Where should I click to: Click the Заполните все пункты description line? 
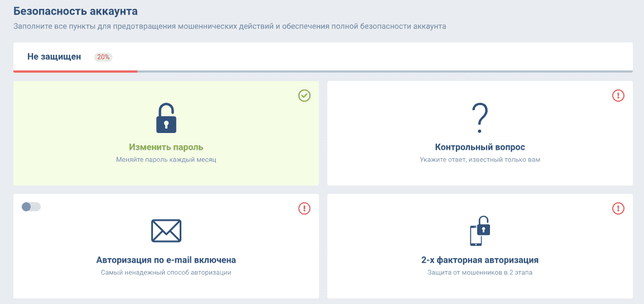229,26
